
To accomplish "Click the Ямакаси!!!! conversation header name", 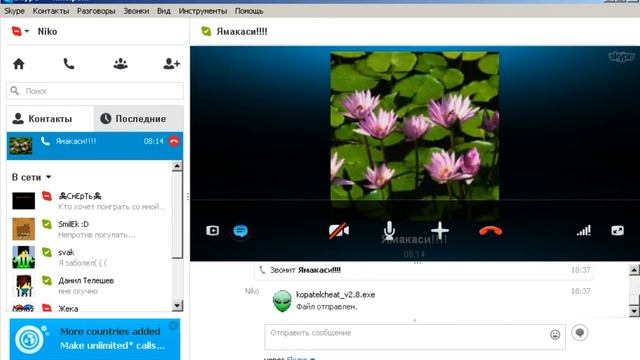I will [242, 31].
